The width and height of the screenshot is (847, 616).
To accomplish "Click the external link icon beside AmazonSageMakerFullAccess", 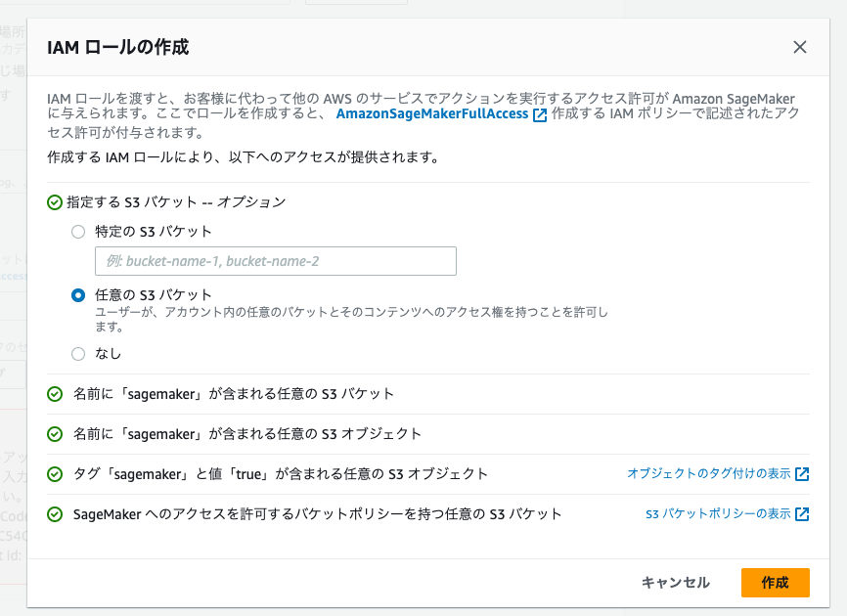I will coord(540,115).
